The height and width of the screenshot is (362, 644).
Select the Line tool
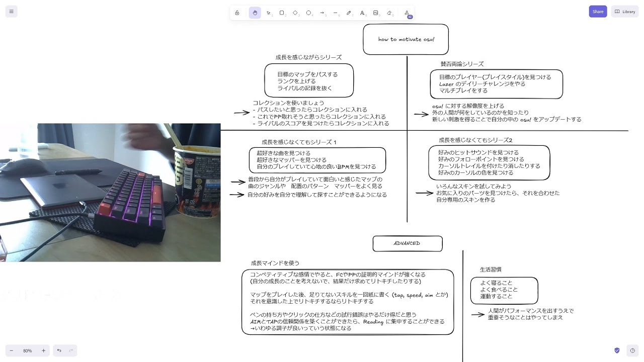[335, 13]
